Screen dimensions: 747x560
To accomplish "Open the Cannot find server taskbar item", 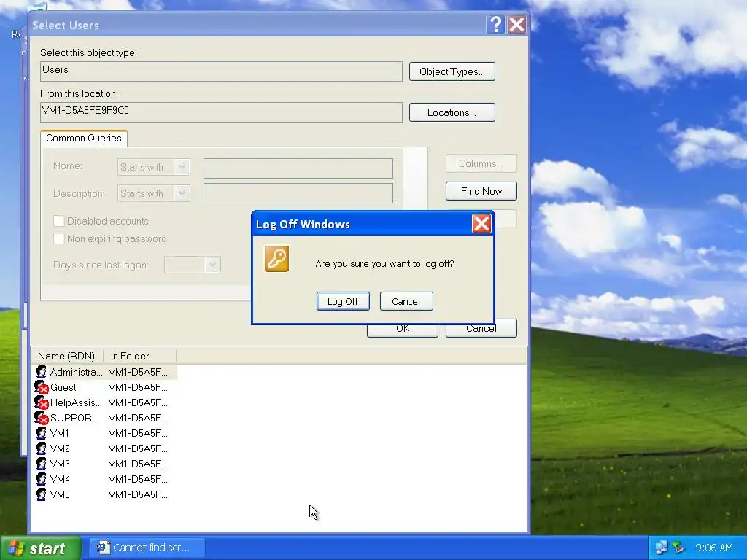I will (147, 548).
